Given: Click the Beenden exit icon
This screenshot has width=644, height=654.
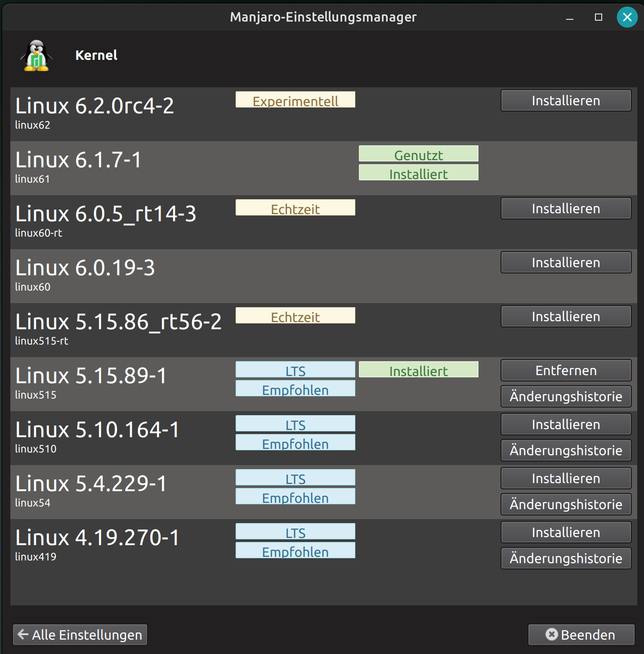Looking at the screenshot, I should 552,634.
